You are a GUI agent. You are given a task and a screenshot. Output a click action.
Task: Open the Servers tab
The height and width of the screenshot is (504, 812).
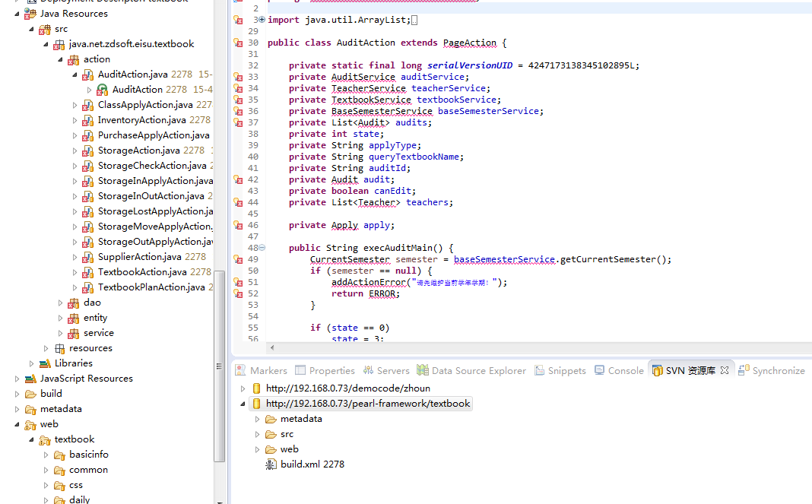pos(386,371)
